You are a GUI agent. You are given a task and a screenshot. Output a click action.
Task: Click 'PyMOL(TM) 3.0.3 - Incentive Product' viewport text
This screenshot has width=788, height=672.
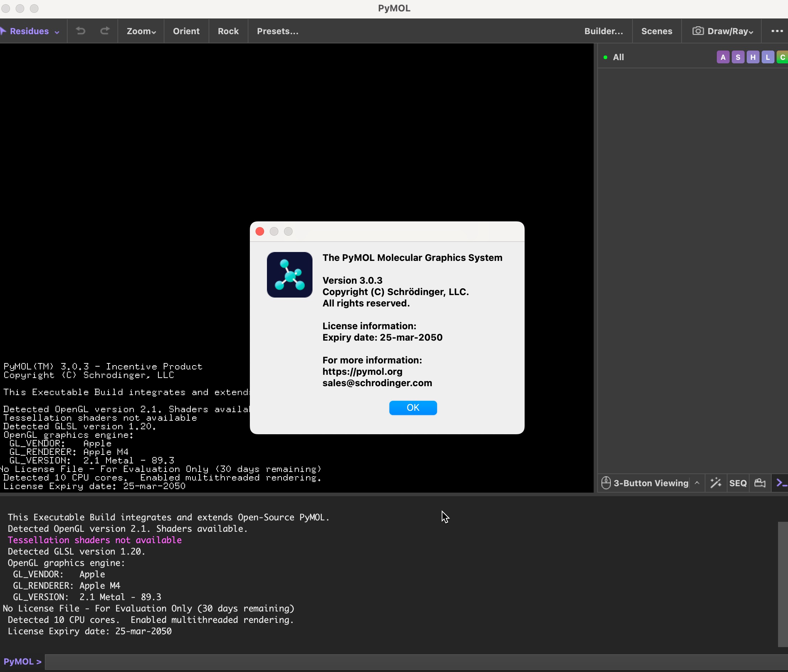point(103,367)
